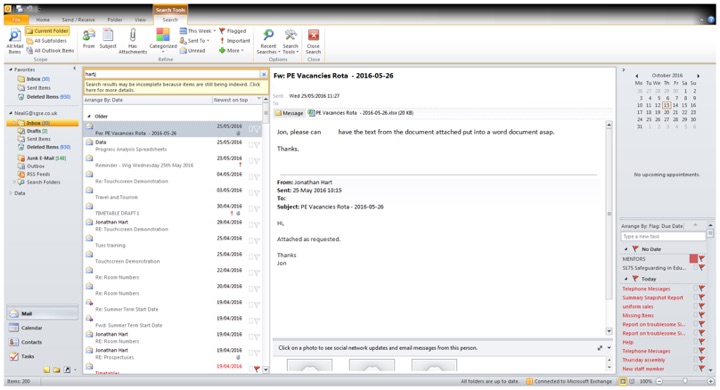This screenshot has width=720, height=390.
Task: Select Current Folder search scope
Action: tap(47, 31)
